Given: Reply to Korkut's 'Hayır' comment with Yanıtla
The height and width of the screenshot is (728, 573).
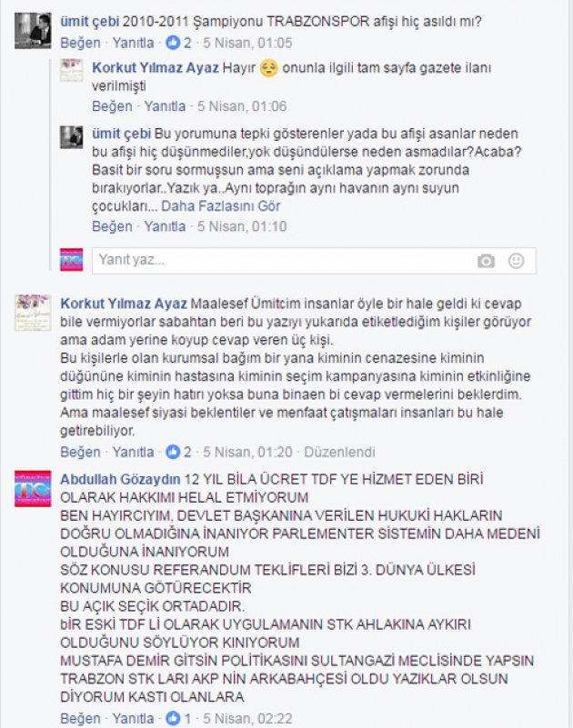Looking at the screenshot, I should point(165,106).
